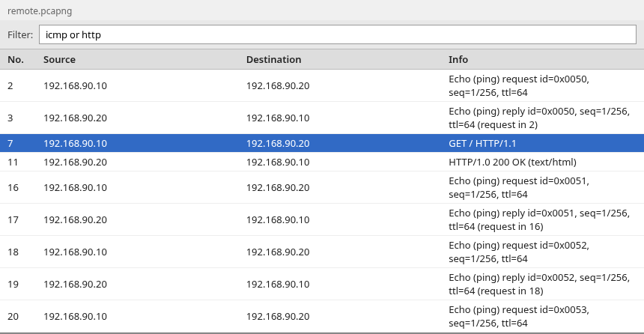The width and height of the screenshot is (644, 334).
Task: Click Echo reply id=0x0052 info
Action: coord(539,284)
